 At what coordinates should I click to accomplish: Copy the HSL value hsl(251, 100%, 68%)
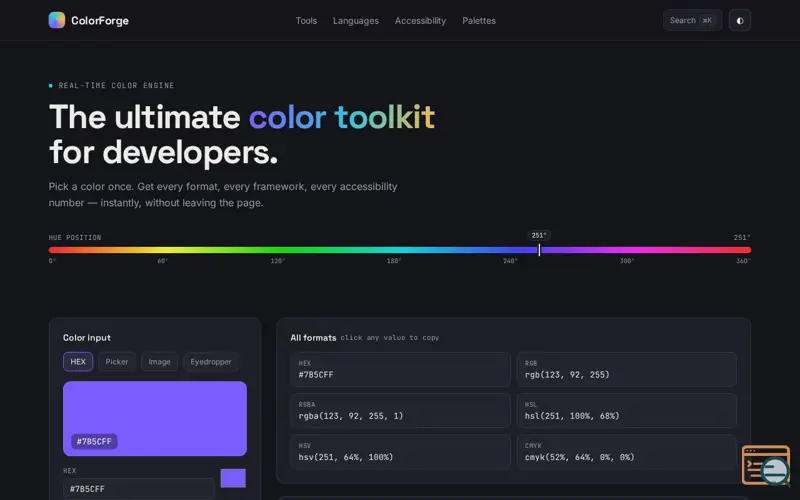point(627,410)
